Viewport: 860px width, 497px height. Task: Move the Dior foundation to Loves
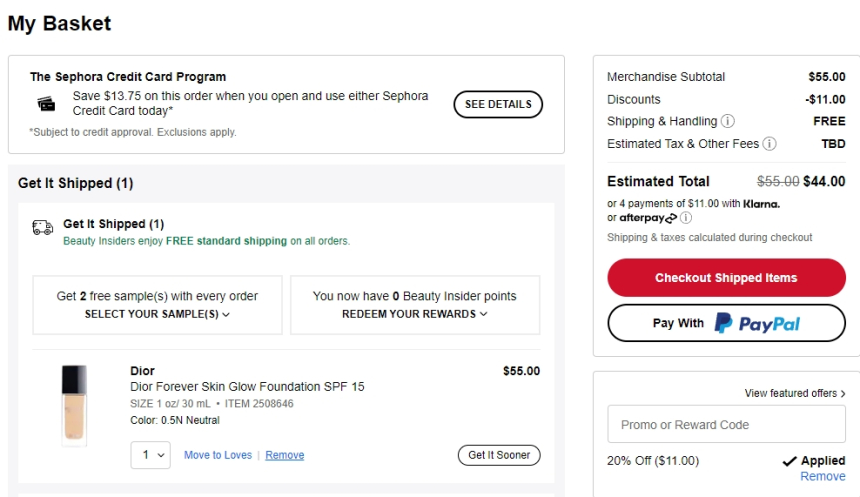click(x=218, y=455)
